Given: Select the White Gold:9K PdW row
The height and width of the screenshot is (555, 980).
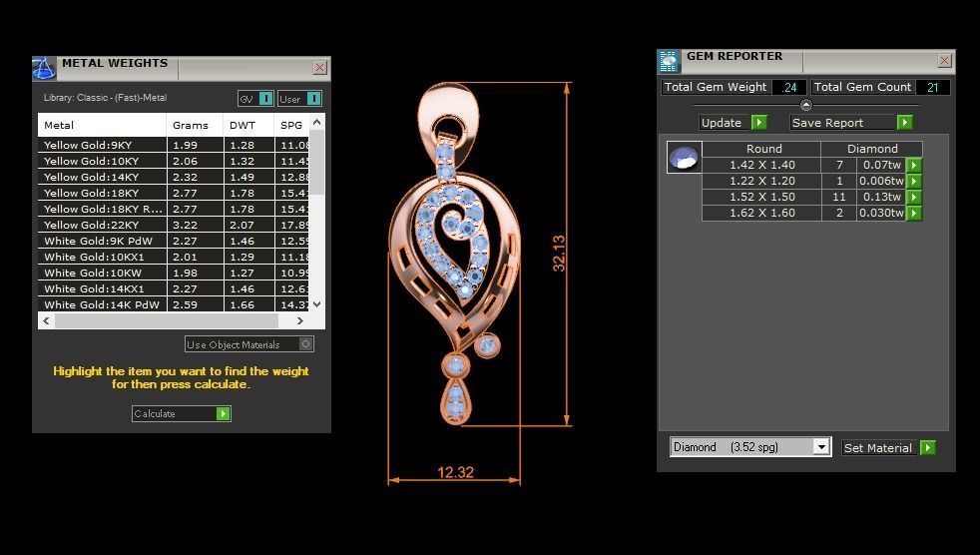Looking at the screenshot, I should [173, 241].
